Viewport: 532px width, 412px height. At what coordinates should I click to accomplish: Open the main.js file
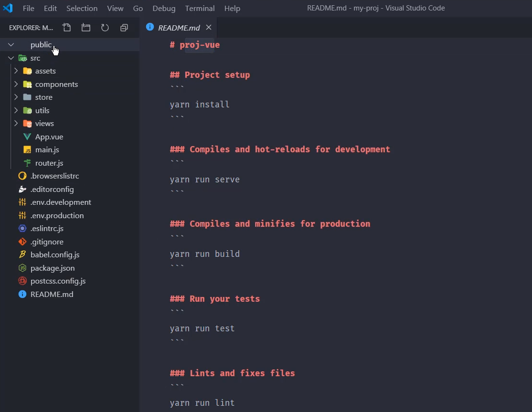tap(47, 149)
